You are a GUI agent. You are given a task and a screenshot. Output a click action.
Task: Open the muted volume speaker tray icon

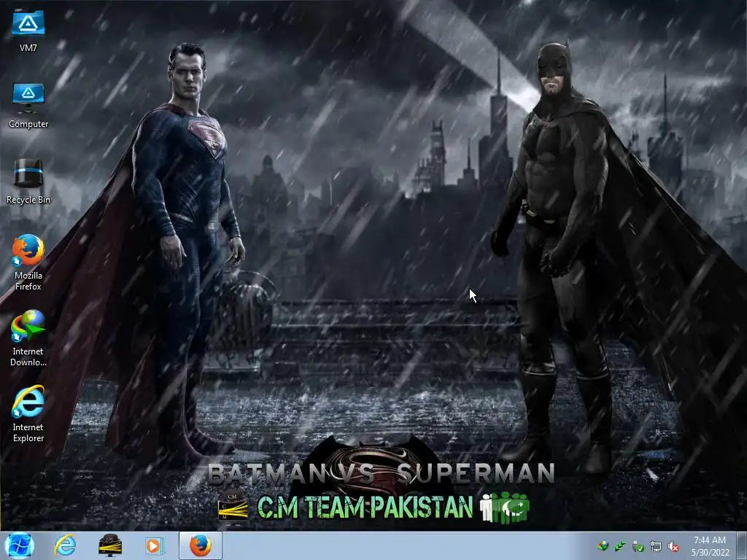[673, 546]
